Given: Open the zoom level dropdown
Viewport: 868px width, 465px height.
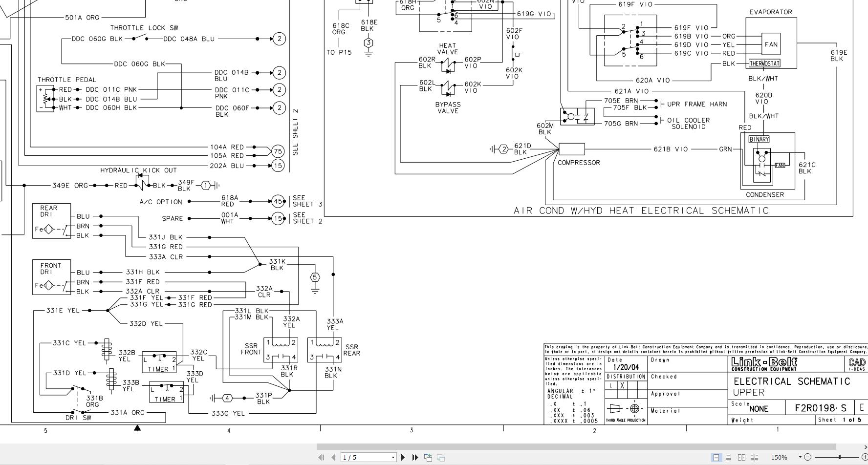Looking at the screenshot, I should click(x=801, y=458).
